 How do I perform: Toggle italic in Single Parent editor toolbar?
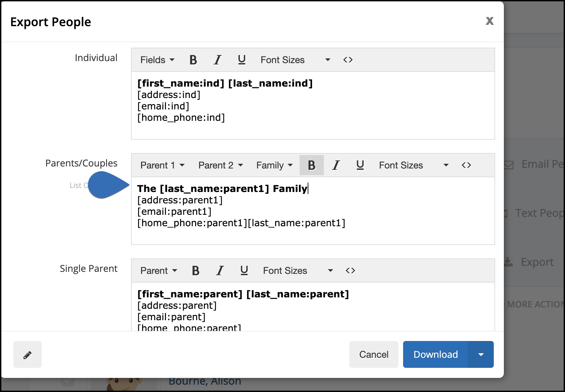[x=220, y=271]
